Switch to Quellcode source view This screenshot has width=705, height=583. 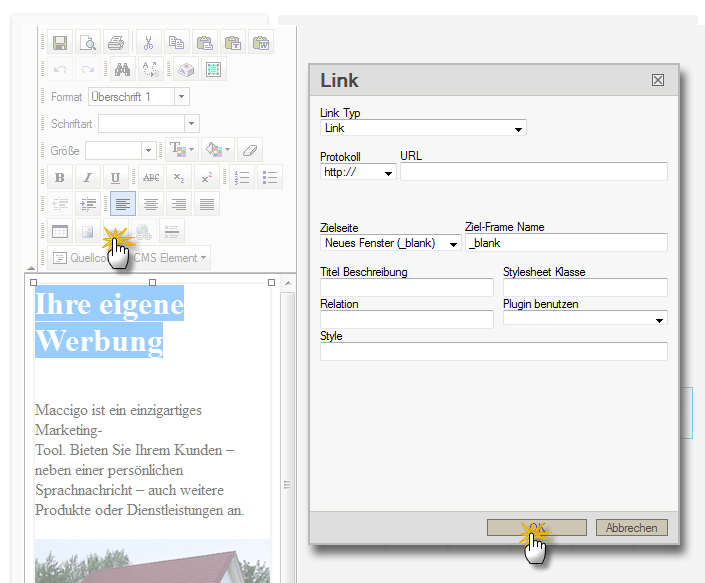click(85, 258)
